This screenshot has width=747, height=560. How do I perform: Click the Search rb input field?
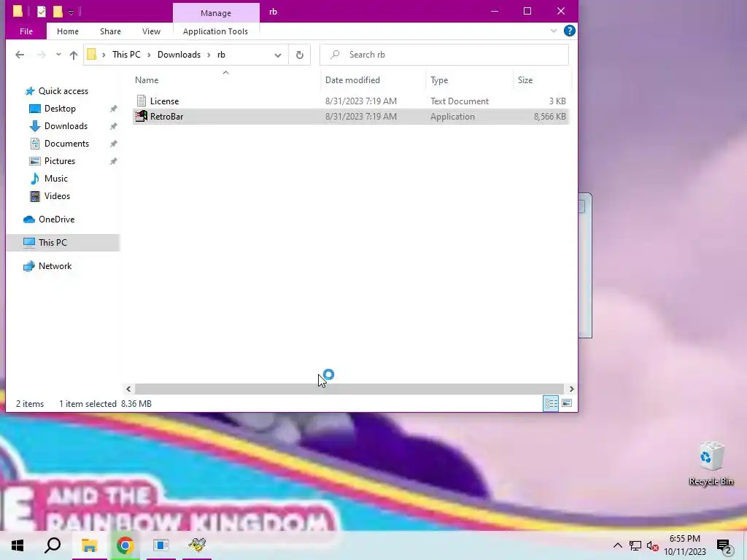(x=444, y=55)
